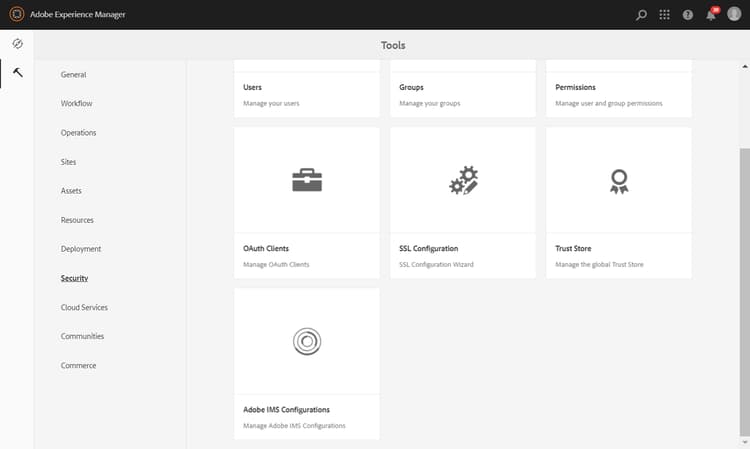
Task: Open the Groups card title
Action: pyautogui.click(x=411, y=87)
